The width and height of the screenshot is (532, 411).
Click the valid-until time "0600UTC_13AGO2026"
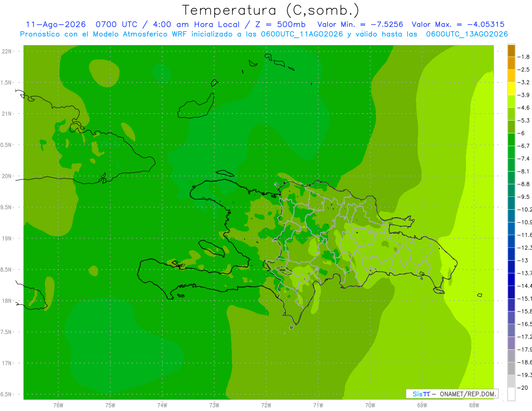pos(467,34)
